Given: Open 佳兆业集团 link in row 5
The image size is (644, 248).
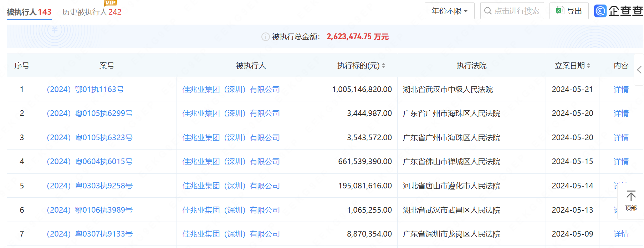Looking at the screenshot, I should tap(231, 186).
